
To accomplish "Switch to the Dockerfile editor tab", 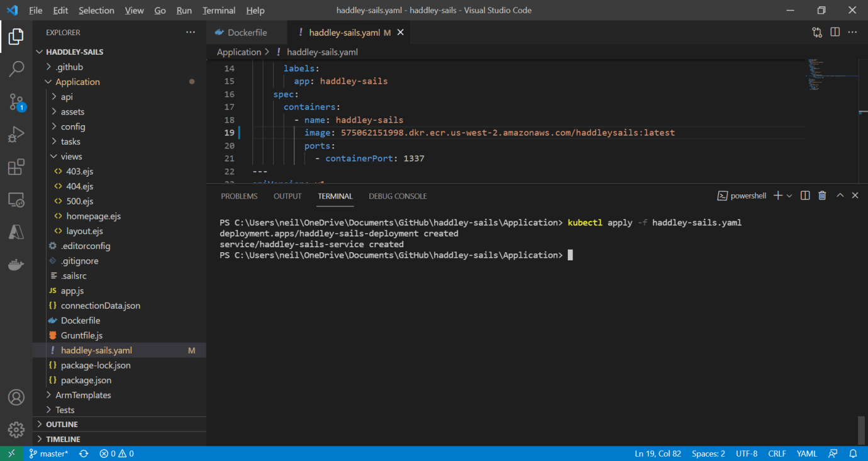I will 247,33.
